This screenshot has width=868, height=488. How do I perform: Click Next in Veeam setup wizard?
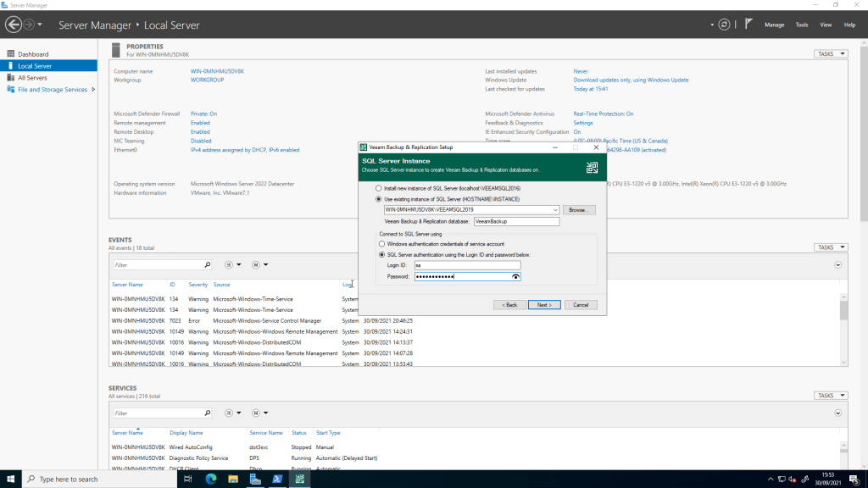click(543, 305)
